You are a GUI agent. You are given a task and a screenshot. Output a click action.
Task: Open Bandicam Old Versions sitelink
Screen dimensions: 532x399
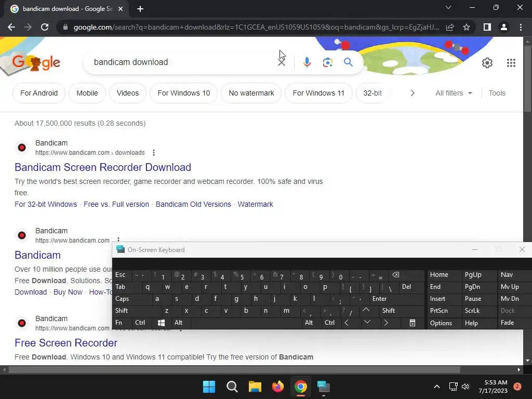(x=193, y=204)
